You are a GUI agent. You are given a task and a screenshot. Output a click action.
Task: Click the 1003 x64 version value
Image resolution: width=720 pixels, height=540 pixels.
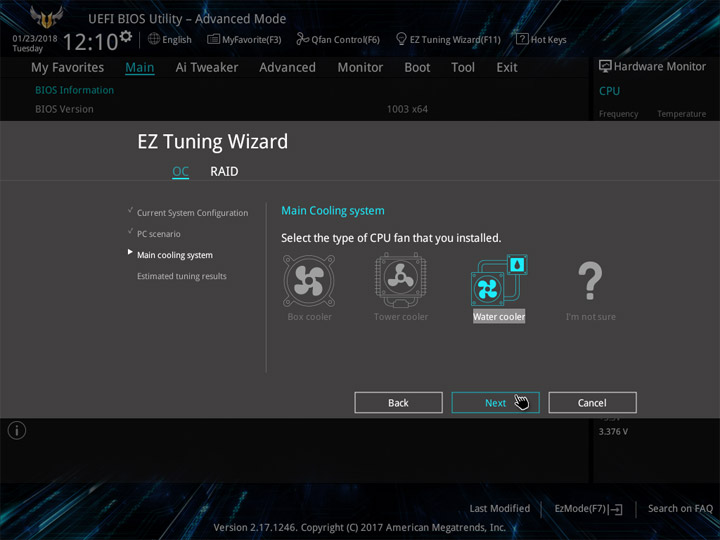click(x=407, y=109)
